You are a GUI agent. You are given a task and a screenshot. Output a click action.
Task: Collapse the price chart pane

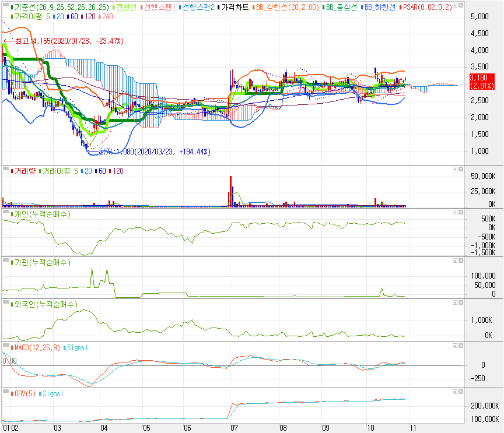tap(455, 5)
